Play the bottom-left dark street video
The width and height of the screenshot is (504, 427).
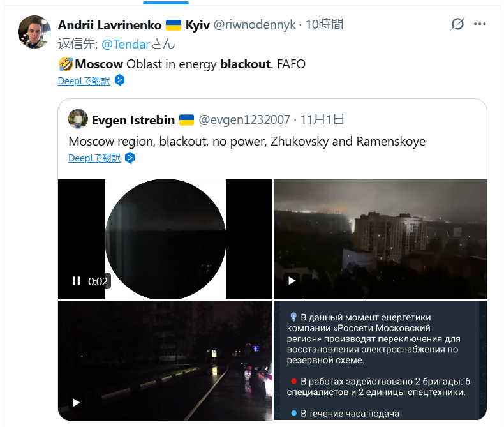(77, 403)
